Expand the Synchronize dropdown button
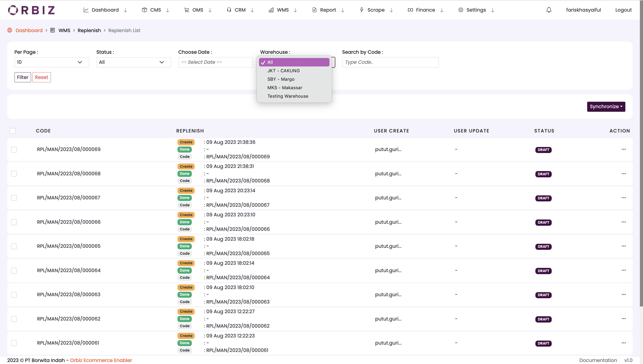 pos(606,106)
